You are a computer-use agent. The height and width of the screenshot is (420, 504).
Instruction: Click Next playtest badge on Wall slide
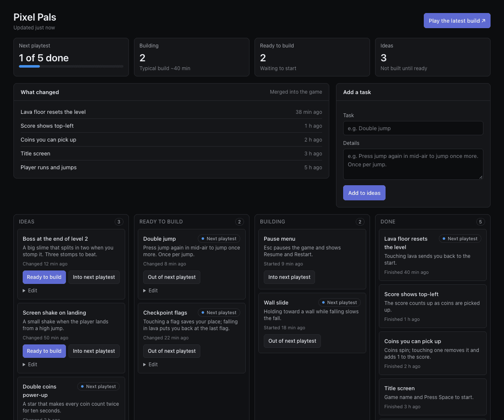339,302
